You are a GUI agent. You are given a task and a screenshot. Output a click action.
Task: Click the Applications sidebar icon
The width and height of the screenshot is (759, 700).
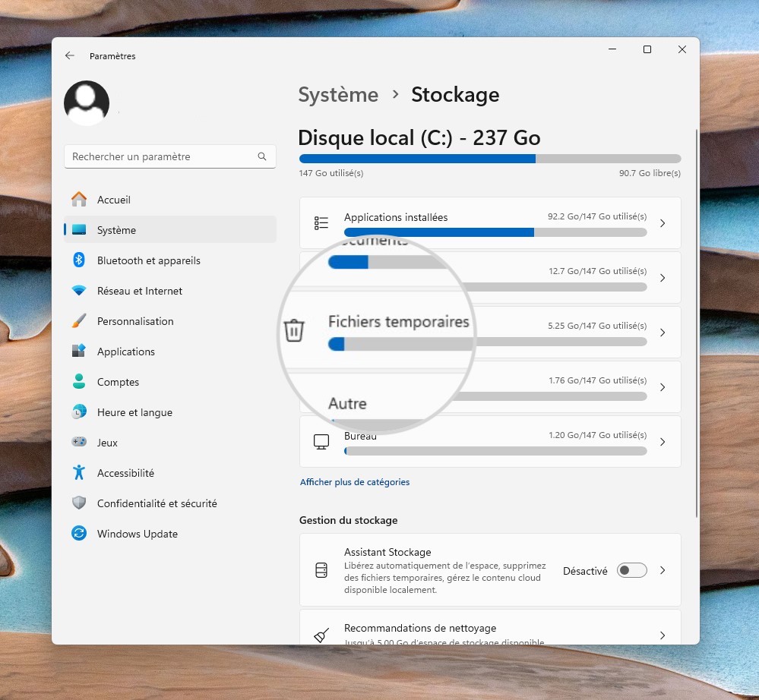pyautogui.click(x=79, y=351)
